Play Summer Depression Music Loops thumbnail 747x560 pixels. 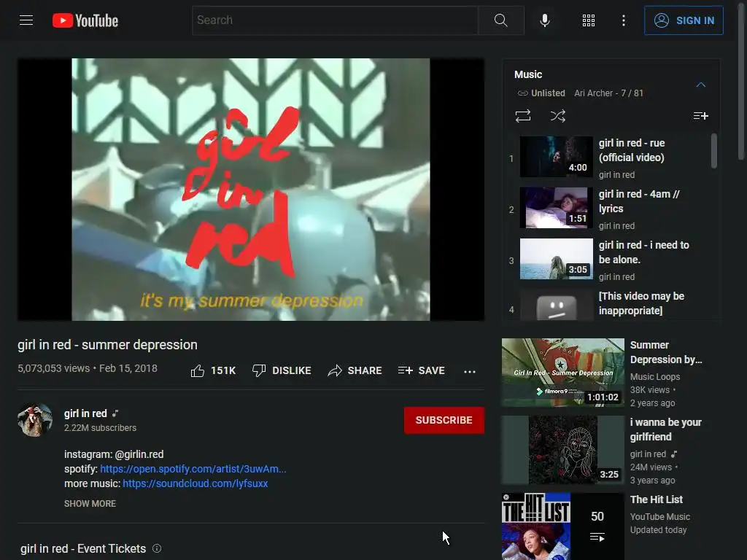[x=562, y=373]
